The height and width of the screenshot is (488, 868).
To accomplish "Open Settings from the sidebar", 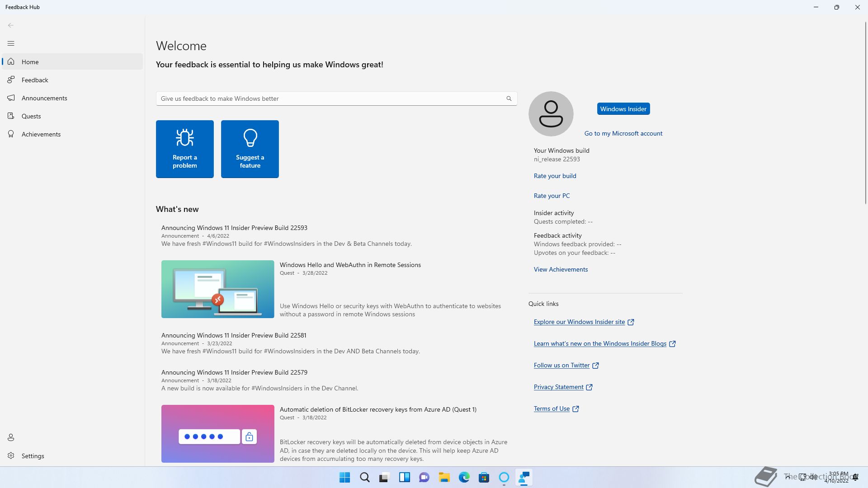I will click(x=72, y=455).
